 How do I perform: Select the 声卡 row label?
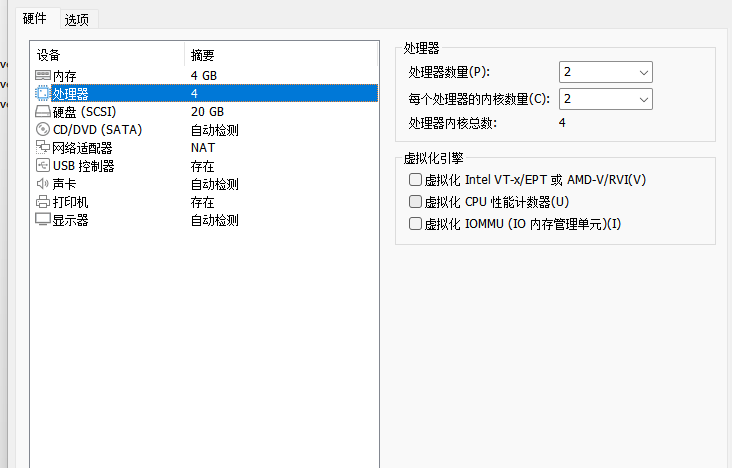(x=64, y=184)
